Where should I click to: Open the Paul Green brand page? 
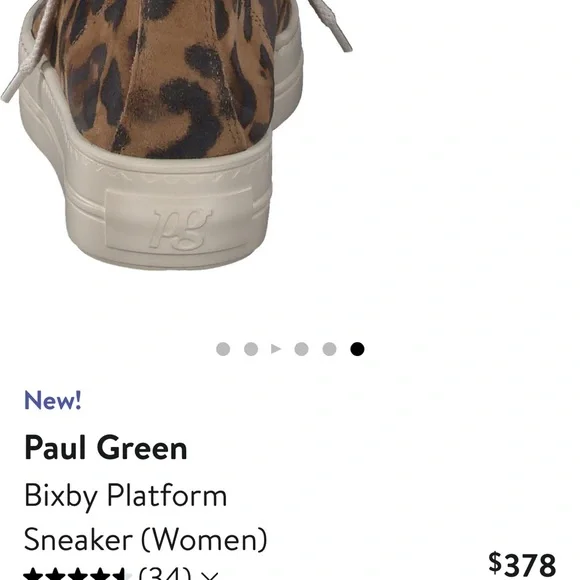point(106,448)
